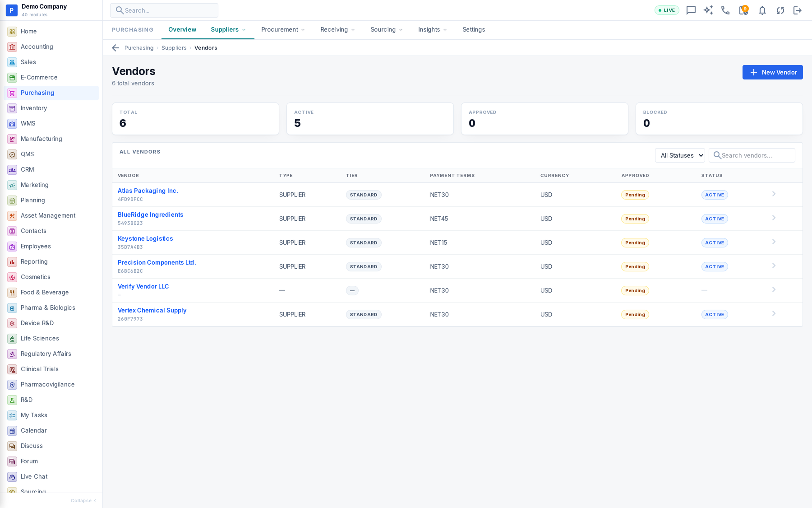Open Contacts in the sidebar

point(51,231)
